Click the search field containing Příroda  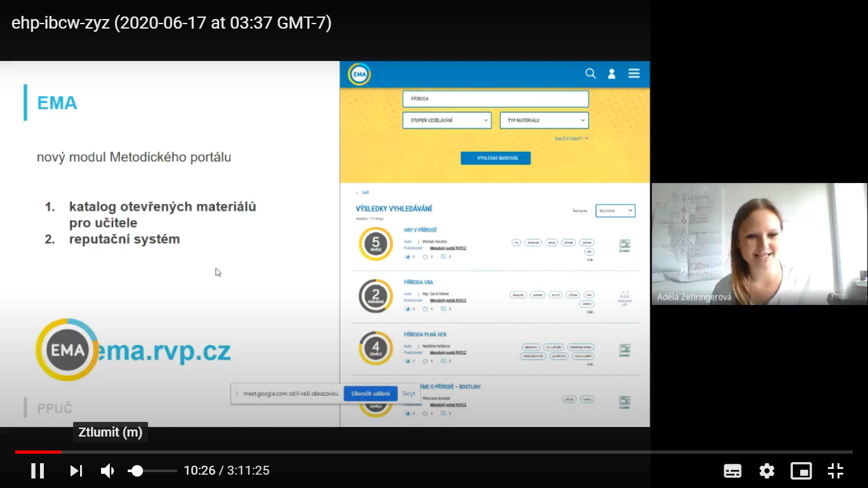[496, 99]
